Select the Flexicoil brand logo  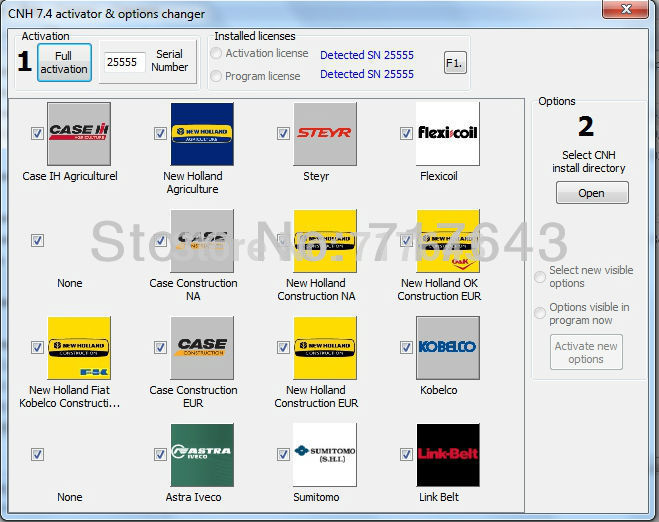448,134
